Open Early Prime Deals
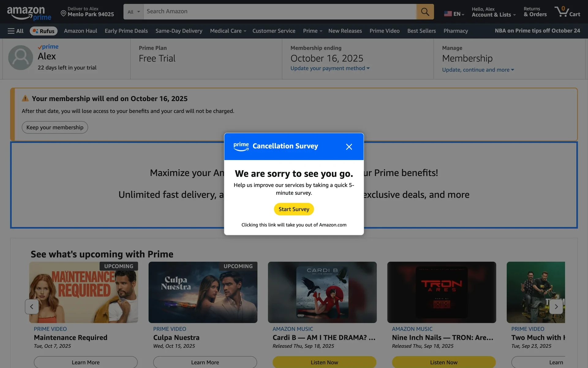This screenshot has width=588, height=368. (126, 31)
